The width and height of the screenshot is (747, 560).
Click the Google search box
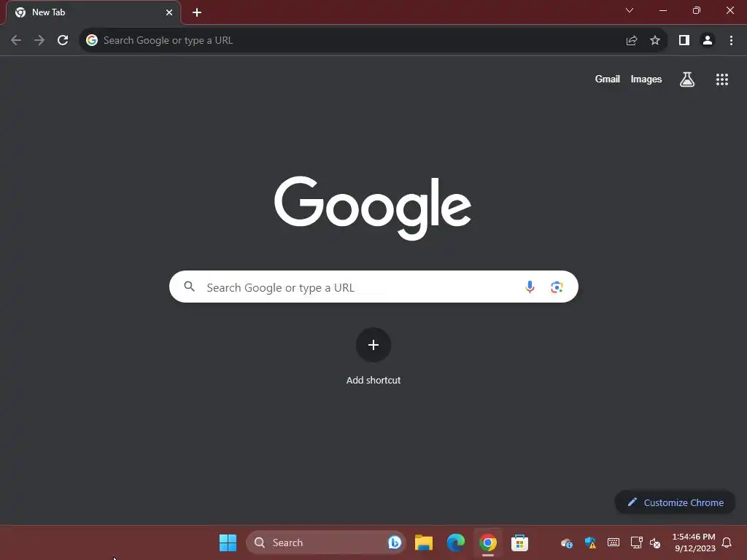(x=373, y=287)
